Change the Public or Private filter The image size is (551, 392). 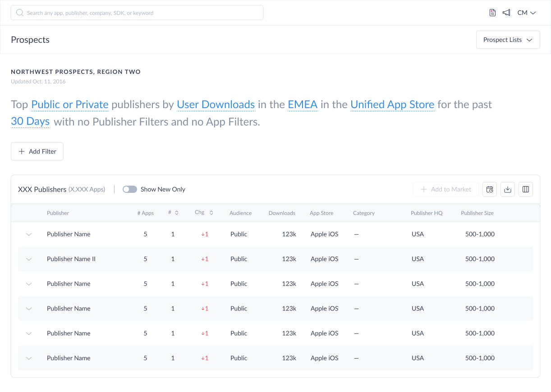70,105
